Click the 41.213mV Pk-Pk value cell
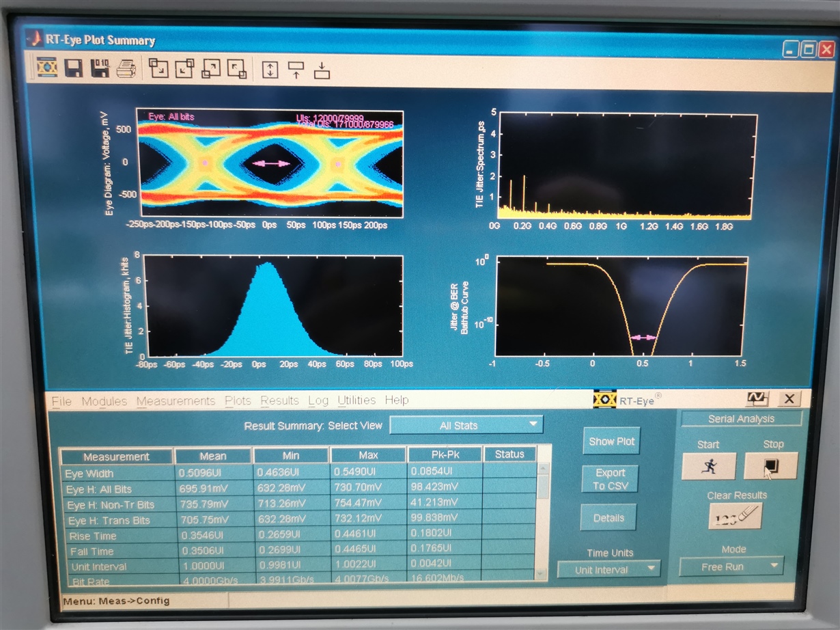 point(445,503)
